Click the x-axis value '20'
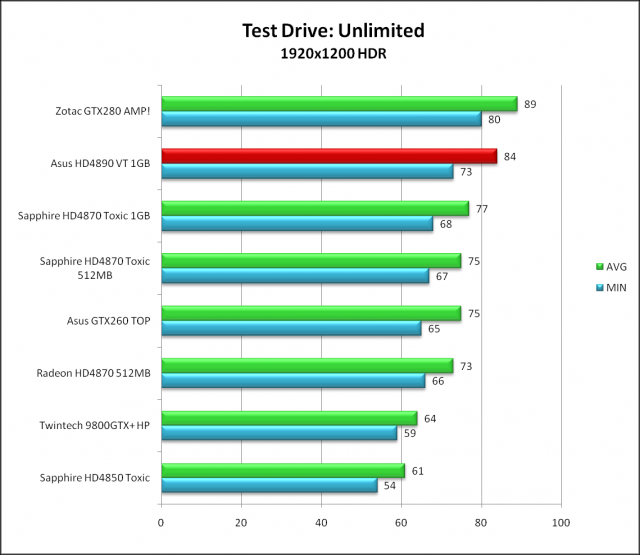 click(241, 523)
